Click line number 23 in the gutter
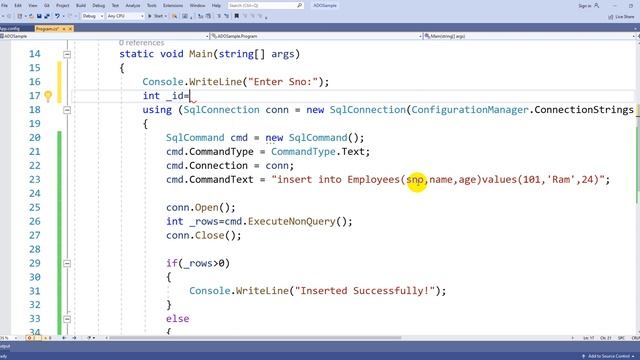 coord(35,180)
